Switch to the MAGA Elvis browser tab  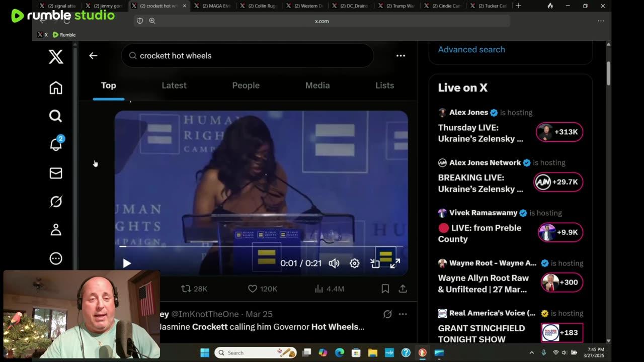click(x=212, y=6)
